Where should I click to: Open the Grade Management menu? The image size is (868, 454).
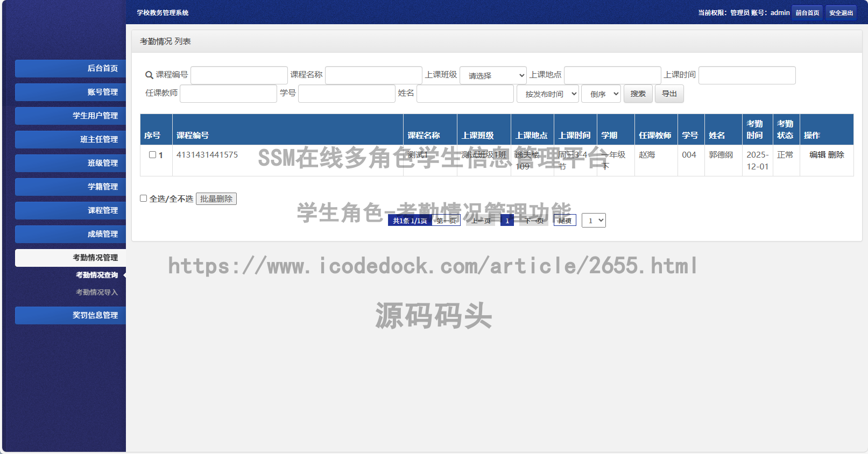70,234
